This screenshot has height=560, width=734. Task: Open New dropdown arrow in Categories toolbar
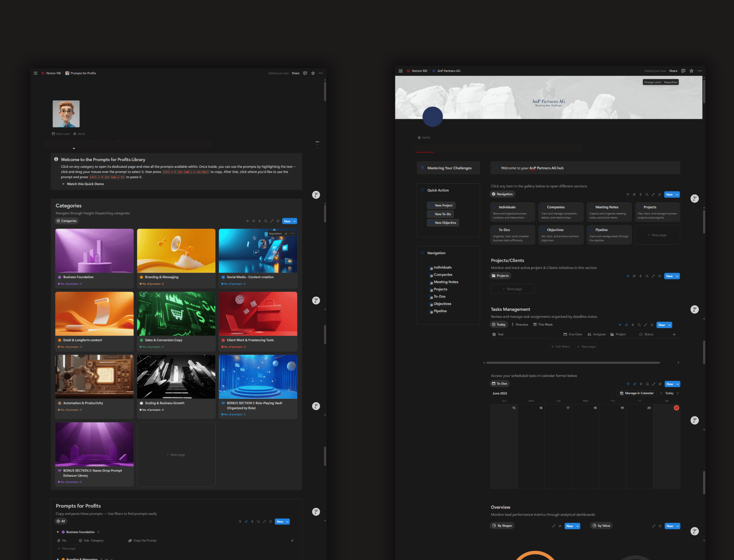pyautogui.click(x=295, y=221)
